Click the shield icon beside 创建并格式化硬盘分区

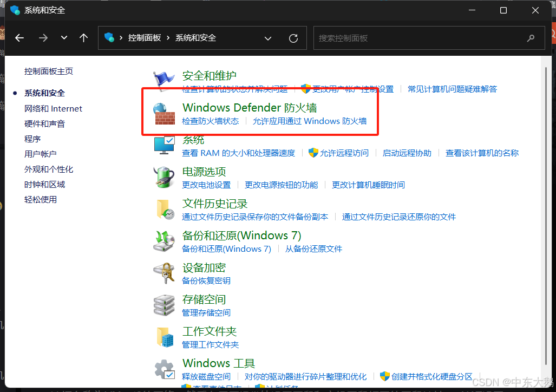(x=385, y=376)
